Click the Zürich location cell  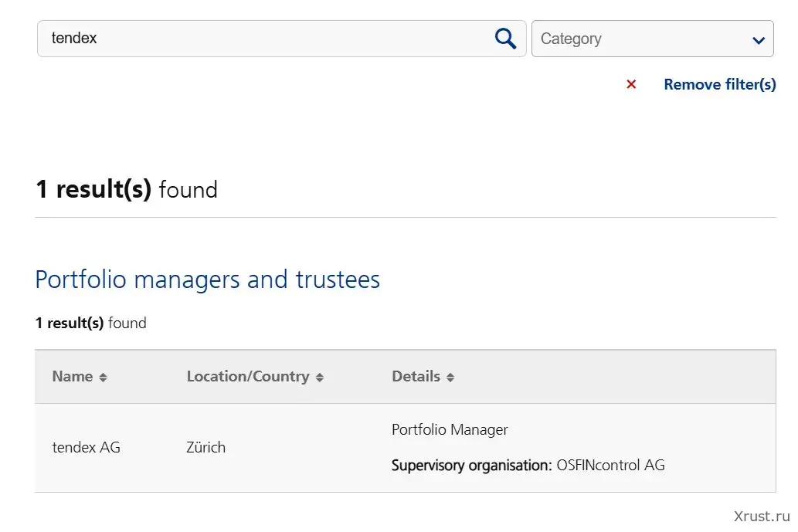tap(206, 447)
